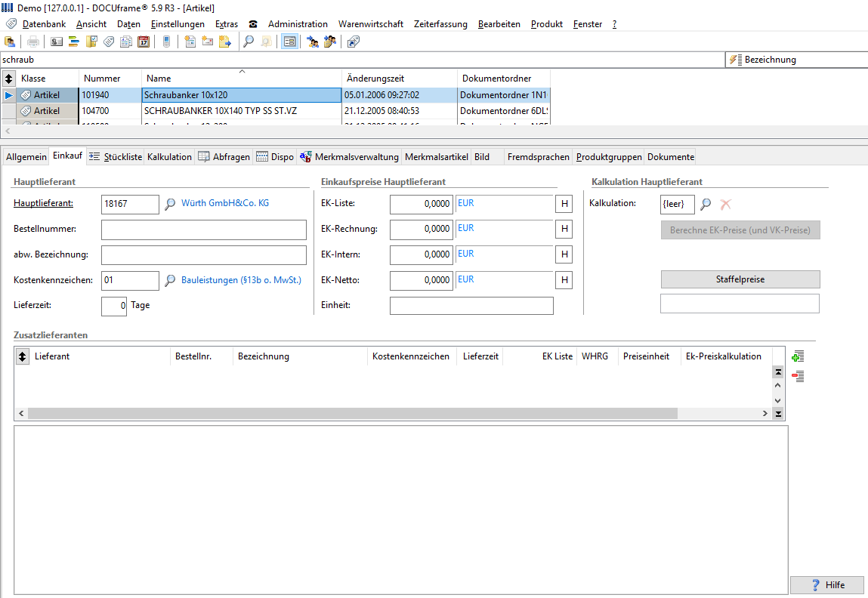Click the tag shortcut icon in the toolbar
Image resolution: width=868 pixels, height=598 pixels.
click(354, 42)
